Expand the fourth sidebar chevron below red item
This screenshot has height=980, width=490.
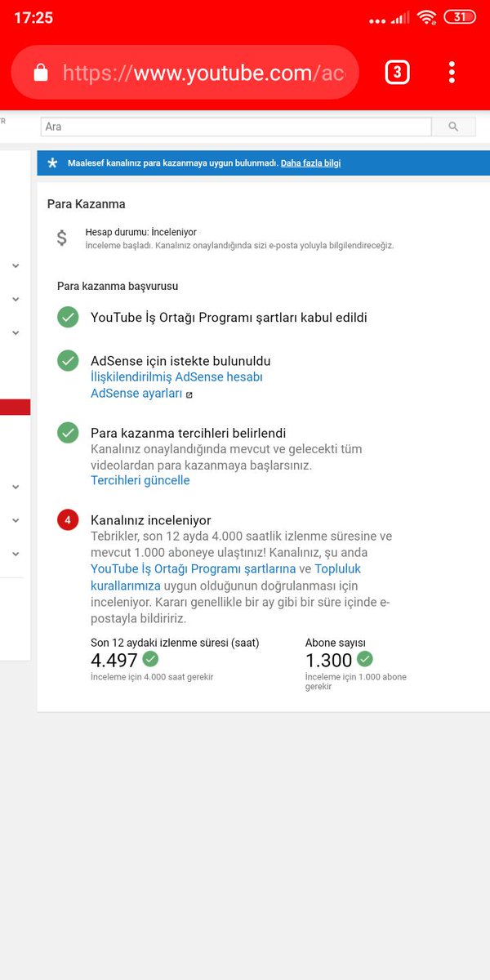click(x=15, y=487)
